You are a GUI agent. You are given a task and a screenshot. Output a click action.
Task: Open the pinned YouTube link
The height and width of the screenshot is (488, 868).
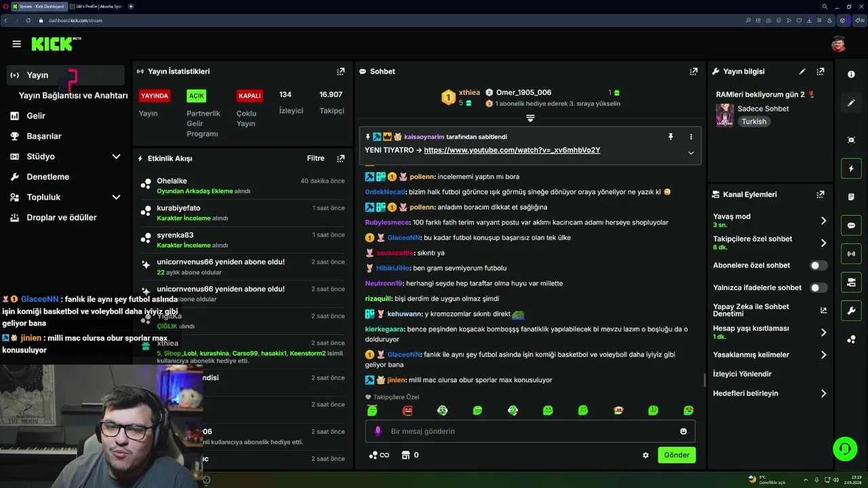512,150
